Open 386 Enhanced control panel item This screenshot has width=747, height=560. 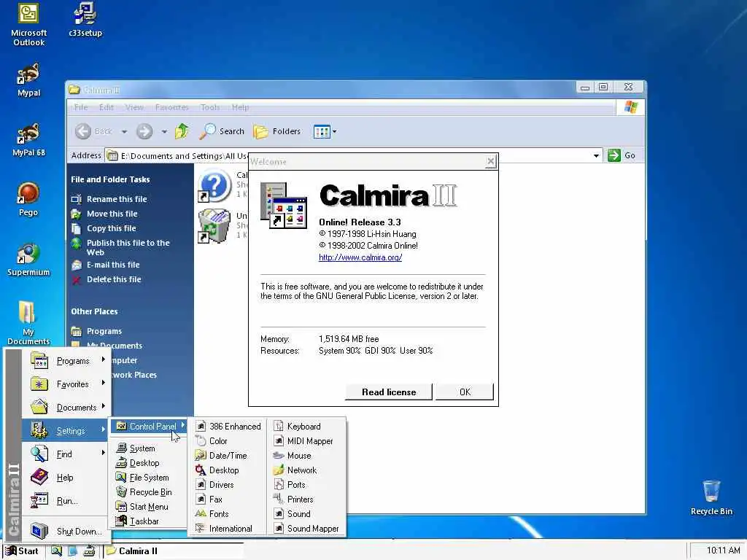click(x=228, y=426)
